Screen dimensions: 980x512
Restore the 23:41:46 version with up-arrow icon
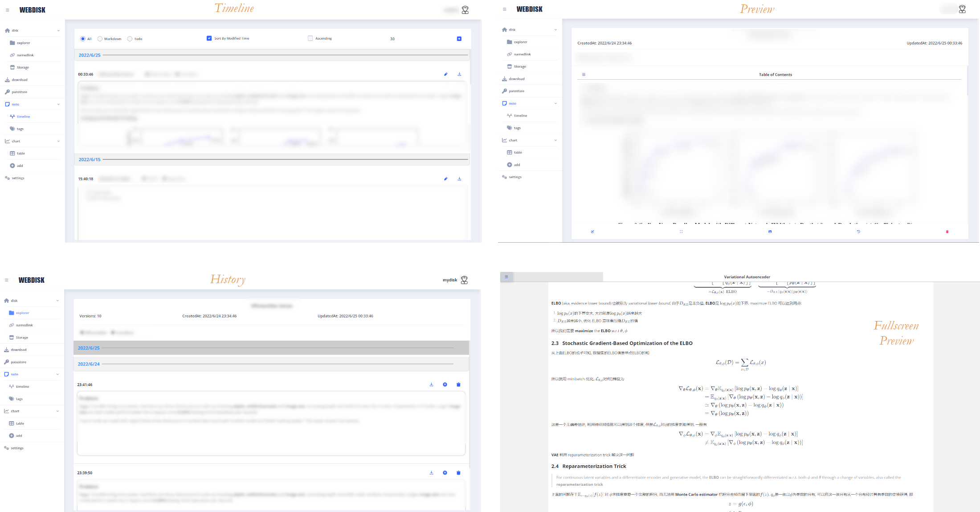click(445, 385)
